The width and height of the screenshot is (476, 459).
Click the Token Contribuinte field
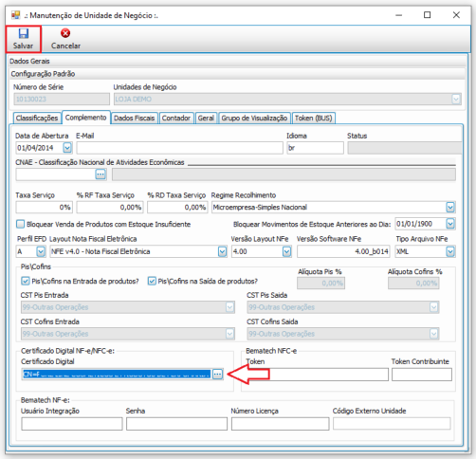(422, 375)
